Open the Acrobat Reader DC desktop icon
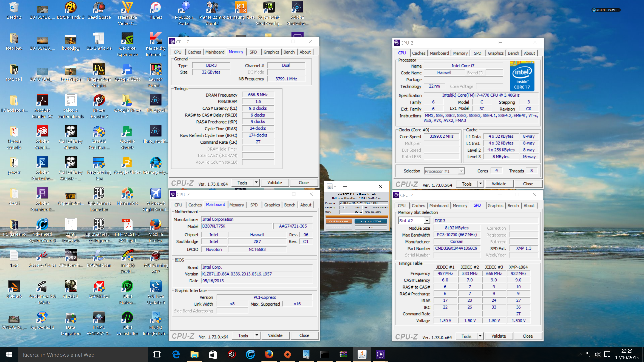The height and width of the screenshot is (362, 644). pos(42,107)
